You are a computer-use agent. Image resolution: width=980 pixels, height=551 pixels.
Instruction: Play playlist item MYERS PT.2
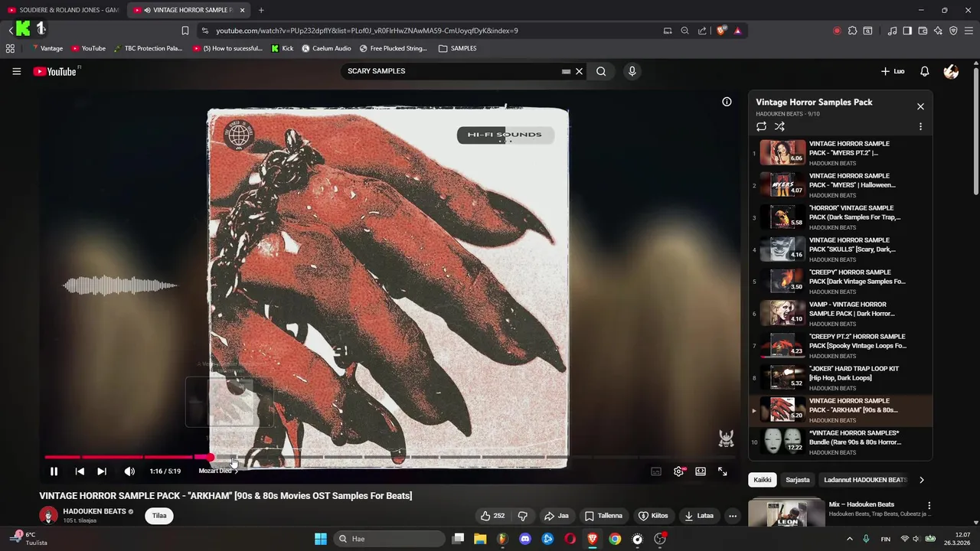pyautogui.click(x=840, y=153)
